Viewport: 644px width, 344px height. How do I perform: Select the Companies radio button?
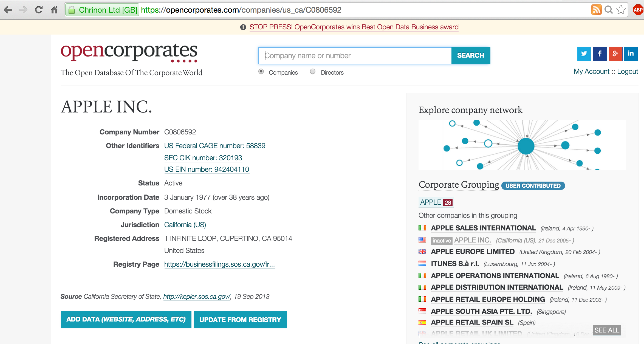261,72
